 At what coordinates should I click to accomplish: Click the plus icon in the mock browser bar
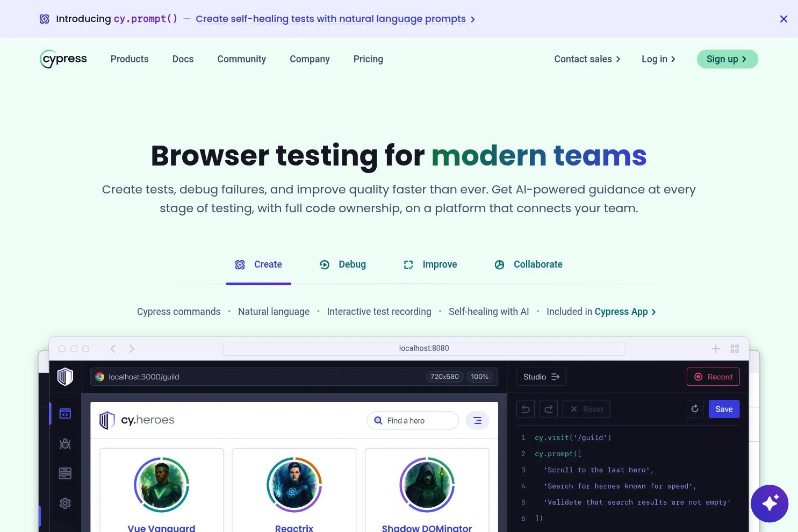click(x=716, y=349)
